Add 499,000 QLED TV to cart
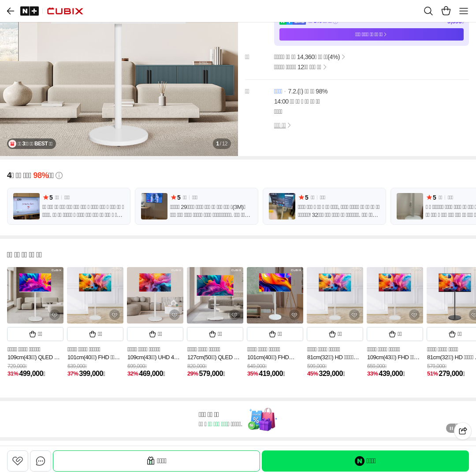Screen dimensions: 476x476 point(35,334)
